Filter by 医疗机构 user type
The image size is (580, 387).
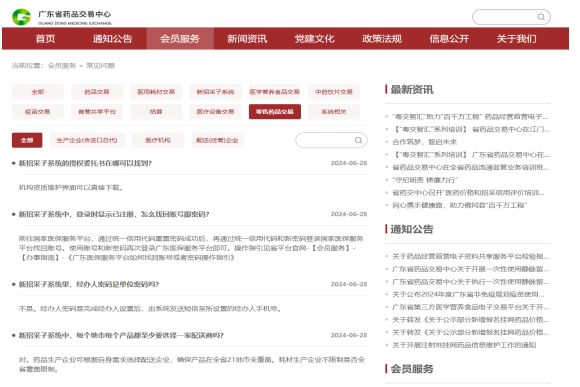click(x=158, y=140)
